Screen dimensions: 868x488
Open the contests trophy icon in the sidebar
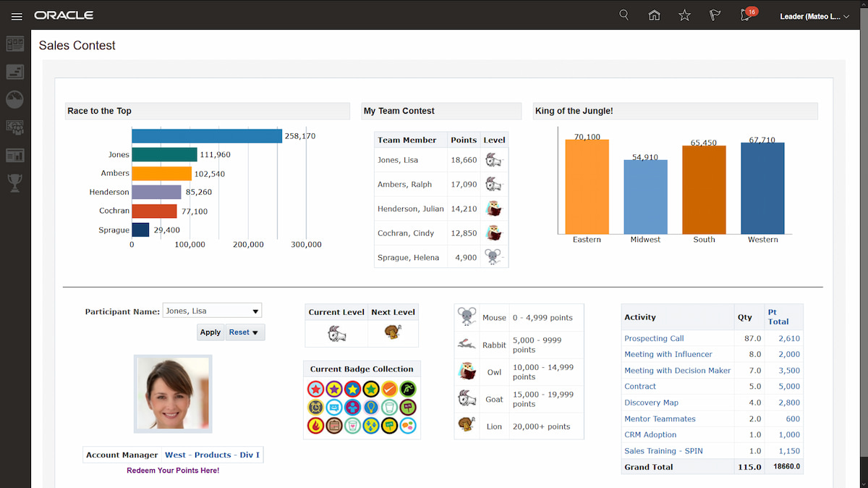tap(15, 182)
